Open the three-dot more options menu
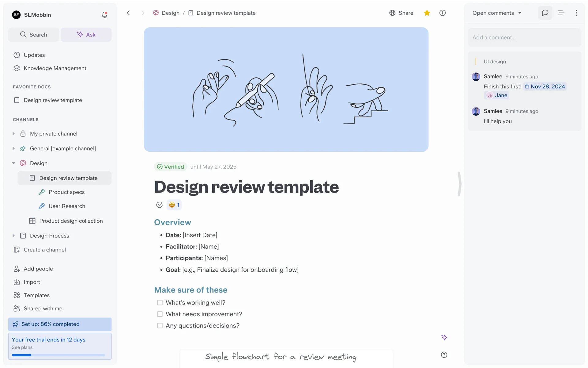This screenshot has width=588, height=368. coord(576,13)
